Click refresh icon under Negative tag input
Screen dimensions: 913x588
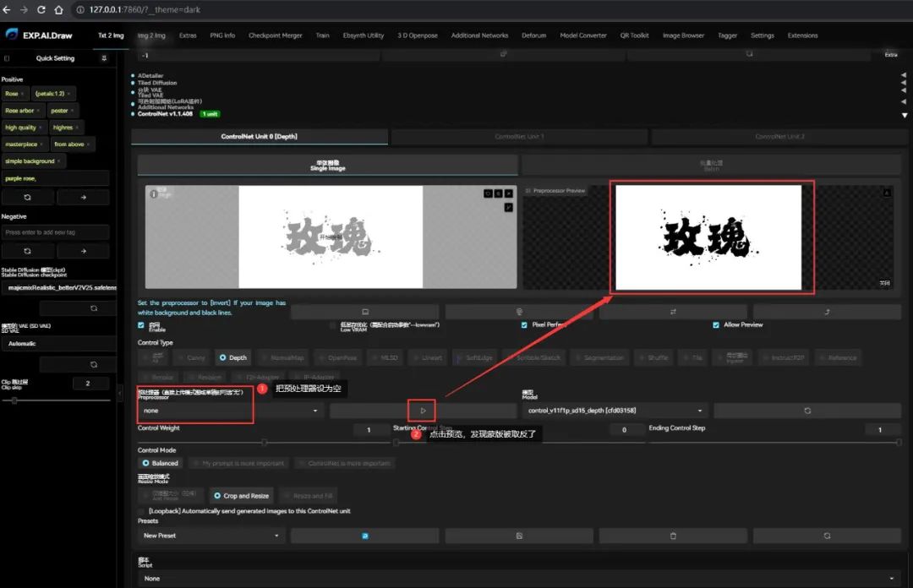(27, 251)
